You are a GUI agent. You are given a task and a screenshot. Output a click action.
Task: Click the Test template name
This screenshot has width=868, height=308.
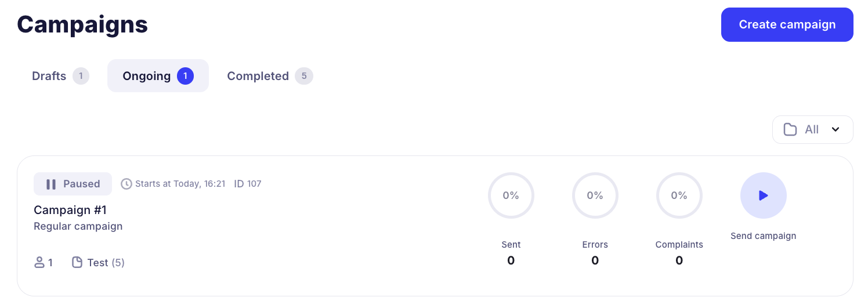[x=97, y=263]
